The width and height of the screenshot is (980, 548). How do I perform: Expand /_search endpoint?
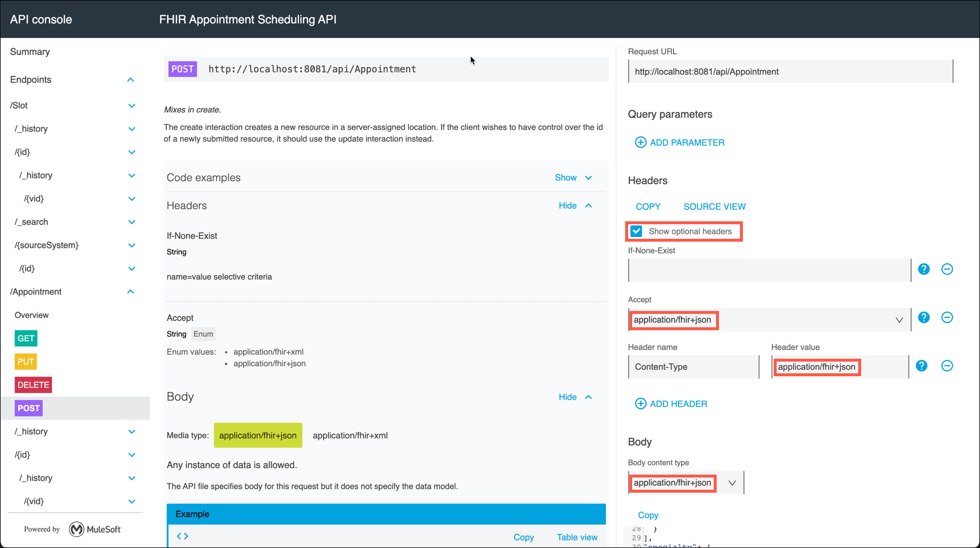click(132, 222)
